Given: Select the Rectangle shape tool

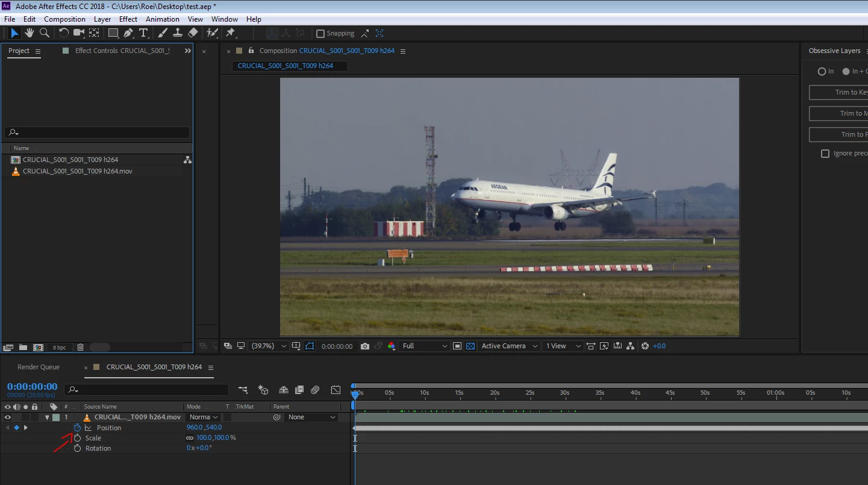Looking at the screenshot, I should (113, 33).
